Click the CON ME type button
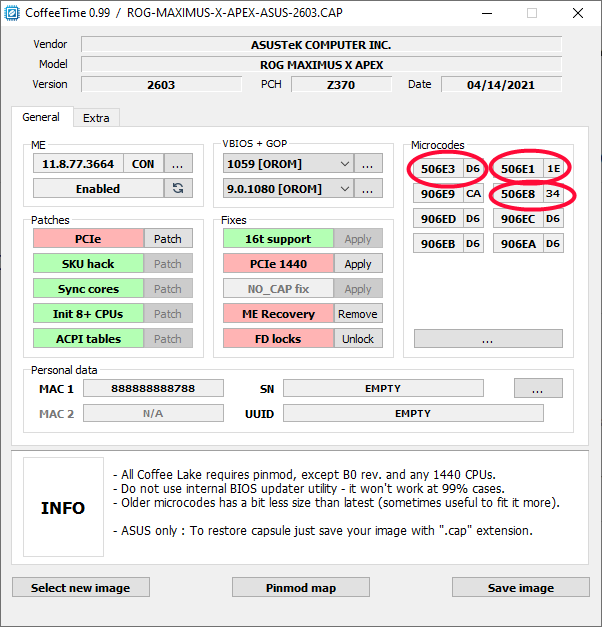The width and height of the screenshot is (602, 627). coord(143,164)
